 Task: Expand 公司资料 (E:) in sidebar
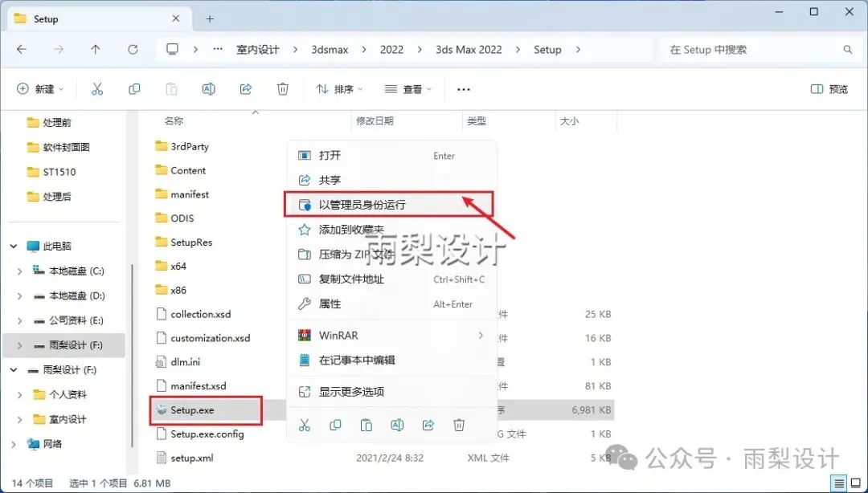[x=20, y=321]
